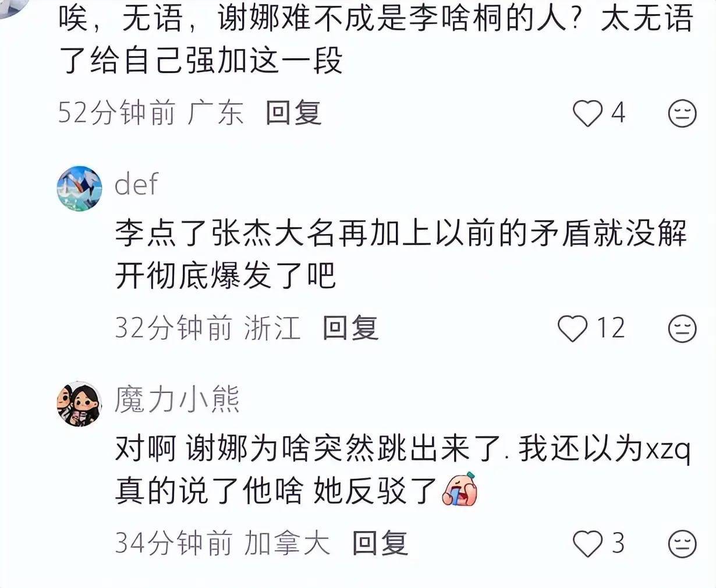Open username 魔力小熊
716x588 pixels.
pyautogui.click(x=178, y=400)
